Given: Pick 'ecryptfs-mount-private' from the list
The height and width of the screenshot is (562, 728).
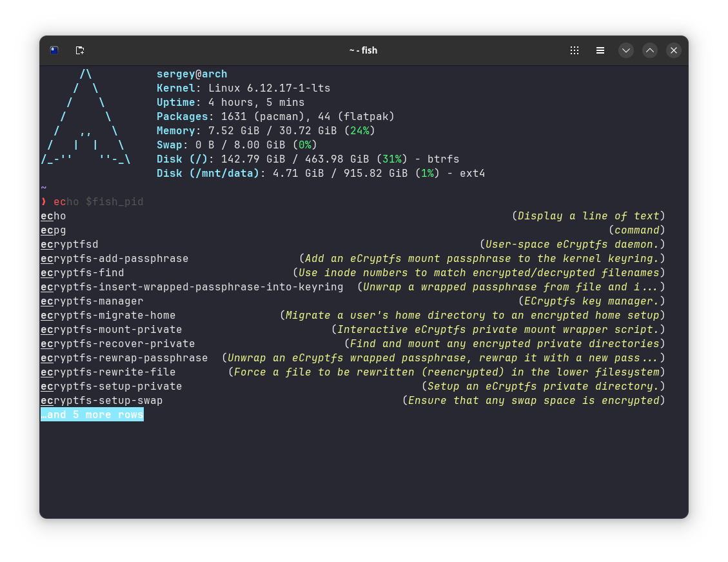Looking at the screenshot, I should point(112,330).
